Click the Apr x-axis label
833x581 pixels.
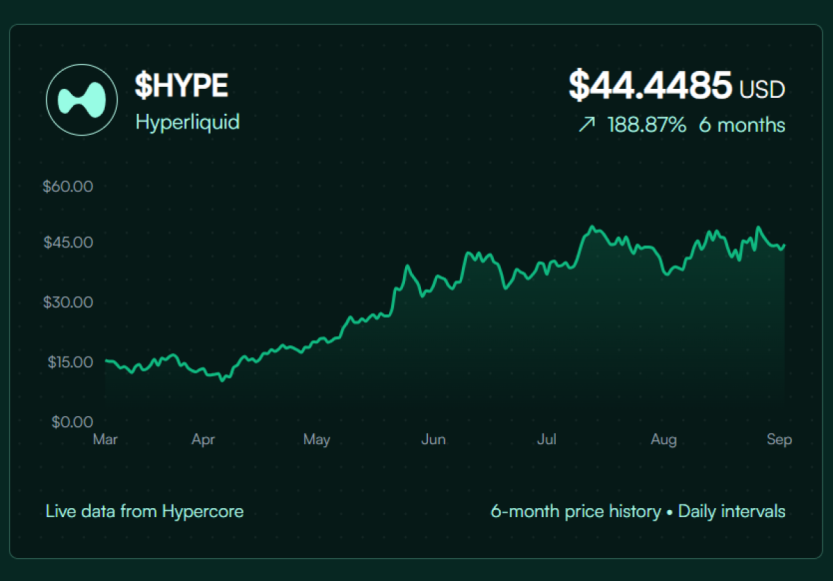[x=203, y=440]
